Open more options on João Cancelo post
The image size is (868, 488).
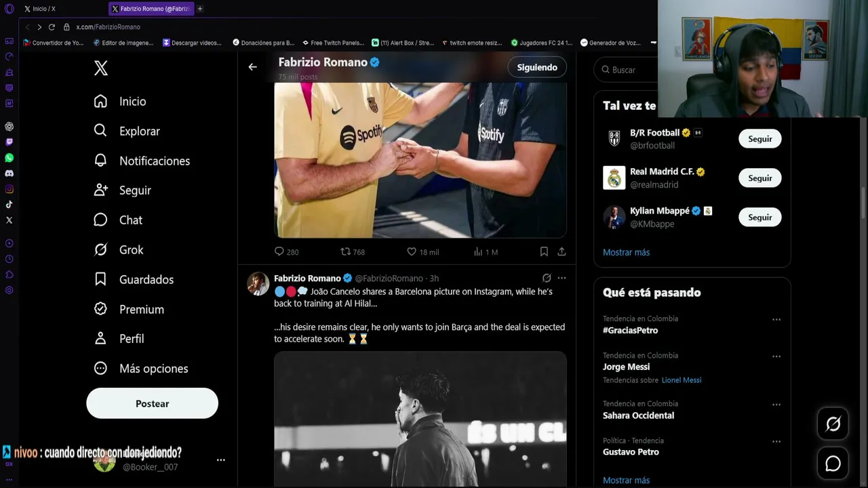coord(561,278)
